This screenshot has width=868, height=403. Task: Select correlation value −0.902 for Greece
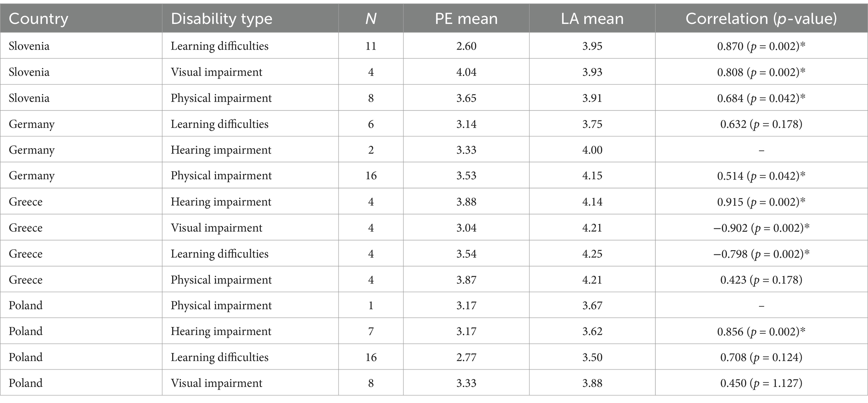tap(761, 228)
